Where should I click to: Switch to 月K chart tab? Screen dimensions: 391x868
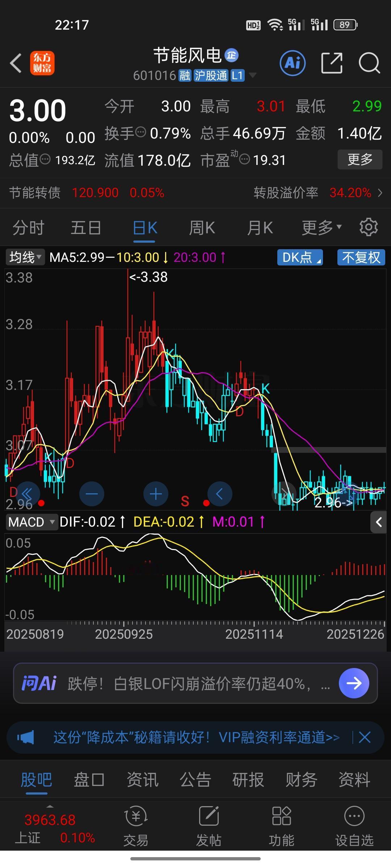pos(260,228)
